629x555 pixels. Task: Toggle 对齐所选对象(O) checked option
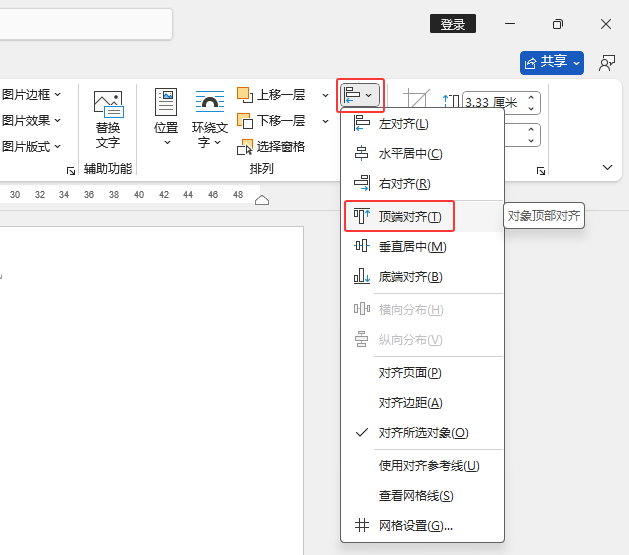tap(422, 433)
